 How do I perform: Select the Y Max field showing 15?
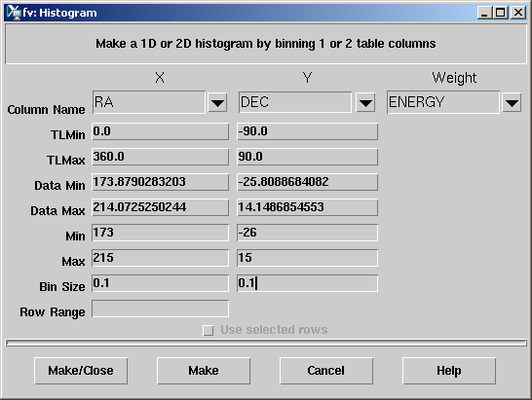[307, 258]
